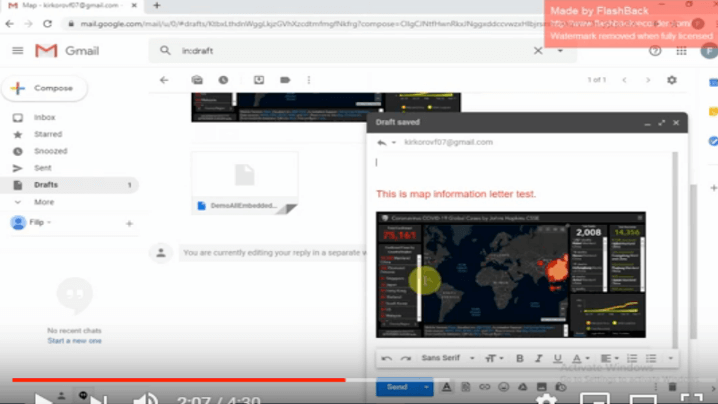Screen dimensions: 718x404
Task: Click the red map information letter test text
Action: click(456, 194)
